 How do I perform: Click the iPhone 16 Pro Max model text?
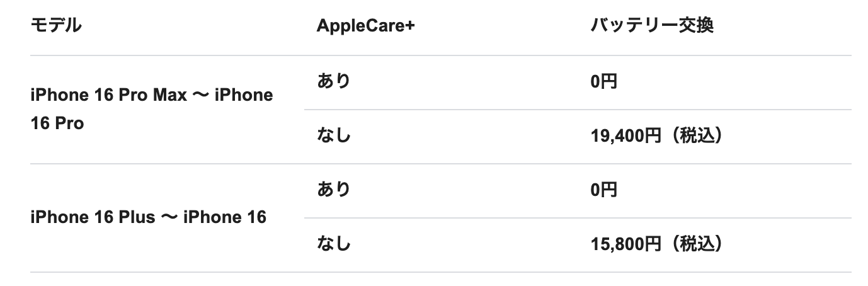(x=109, y=95)
